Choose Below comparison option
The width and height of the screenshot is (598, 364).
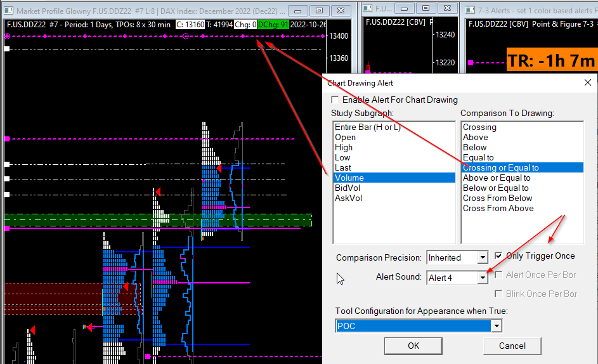pos(522,147)
